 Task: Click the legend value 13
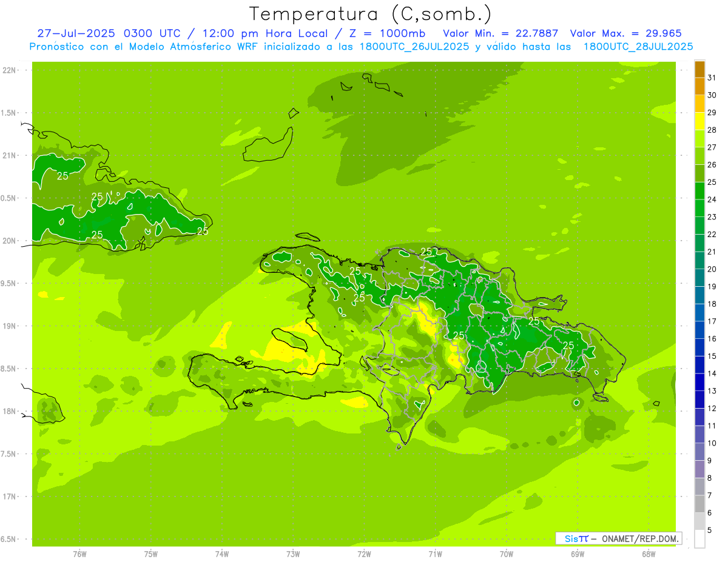[712, 391]
